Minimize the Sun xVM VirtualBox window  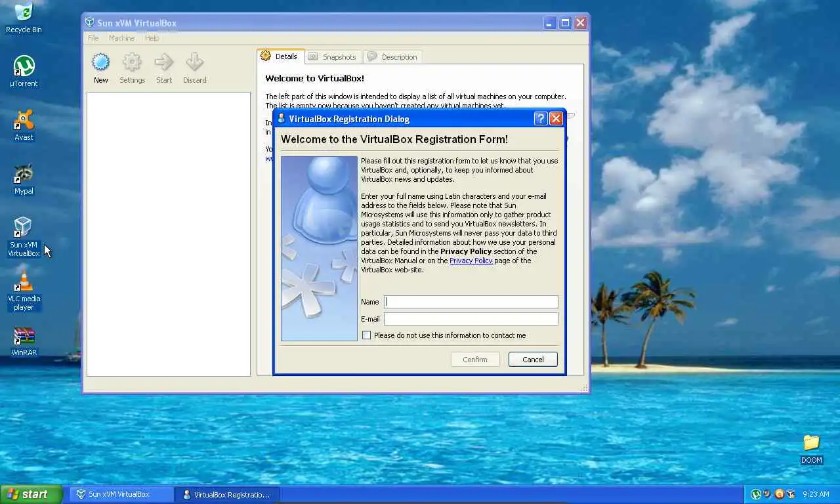click(550, 22)
